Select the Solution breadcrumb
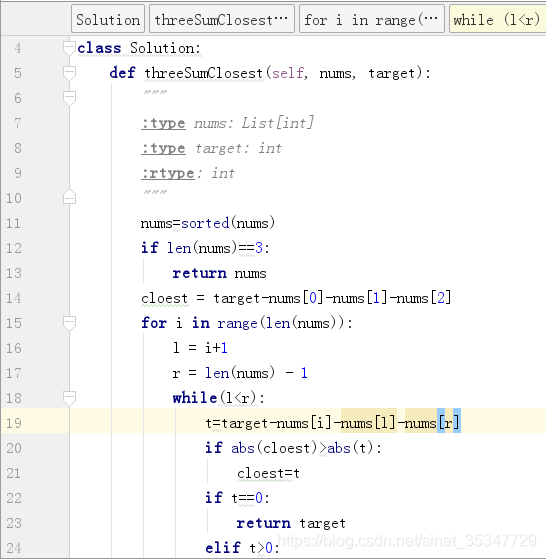 (x=108, y=19)
